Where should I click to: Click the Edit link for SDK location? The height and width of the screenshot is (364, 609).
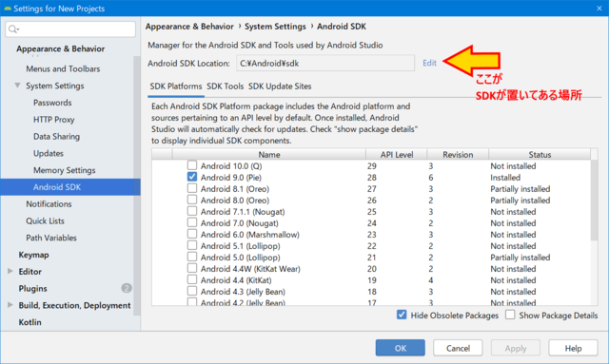coord(429,63)
